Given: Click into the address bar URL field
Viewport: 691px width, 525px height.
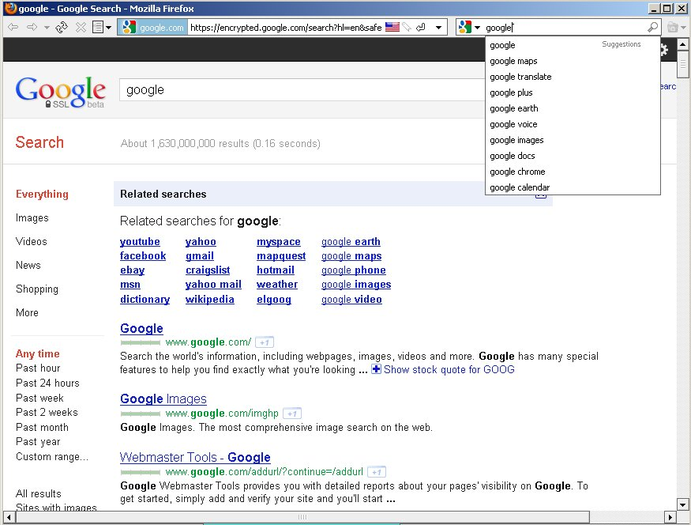Looking at the screenshot, I should coord(286,27).
